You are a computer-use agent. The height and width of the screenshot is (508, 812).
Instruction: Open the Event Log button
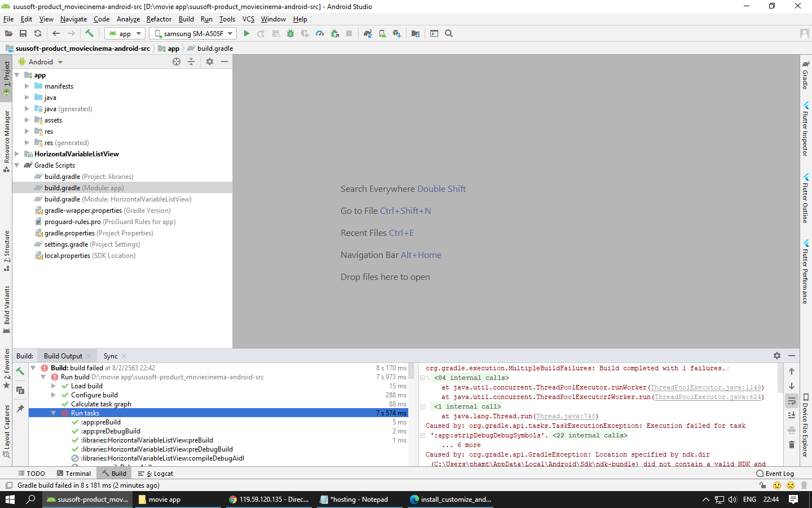pyautogui.click(x=775, y=474)
